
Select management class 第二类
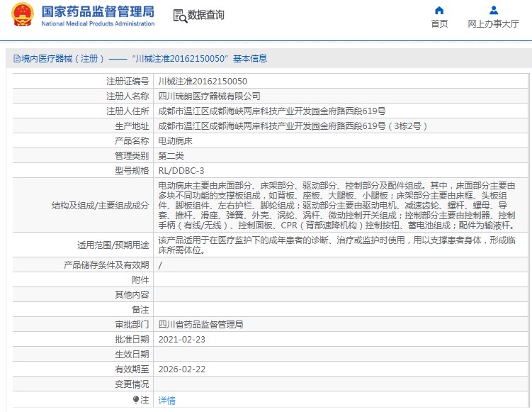tap(171, 156)
